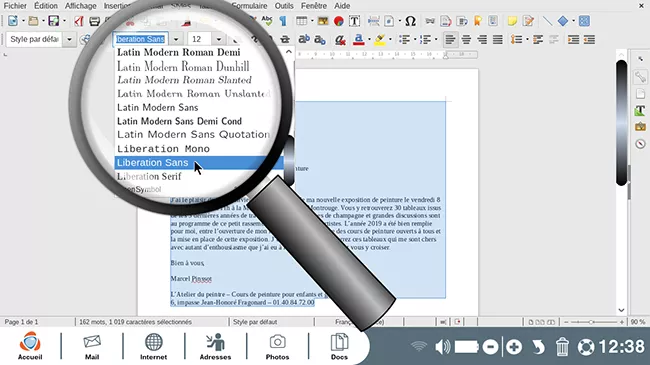Insert a text box from toolbar
Viewport: 650px width, 365px height.
click(x=354, y=21)
